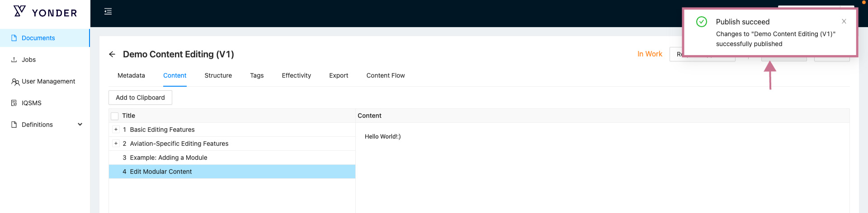Click the Yonder logo
This screenshot has height=213, width=868.
[x=45, y=12]
